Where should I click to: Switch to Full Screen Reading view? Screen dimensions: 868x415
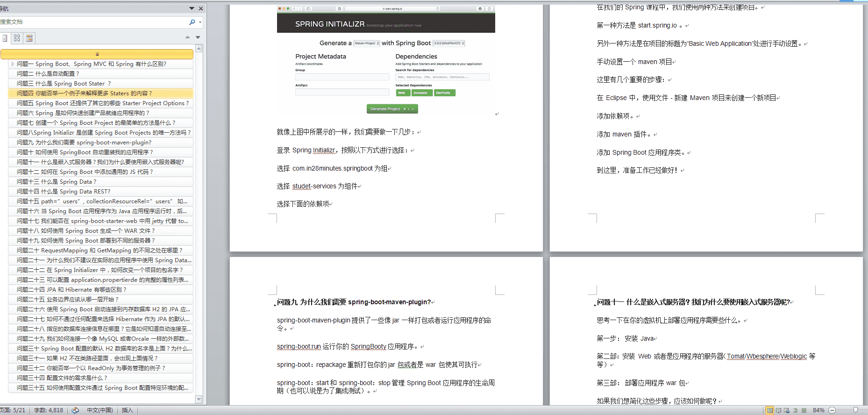(x=778, y=410)
